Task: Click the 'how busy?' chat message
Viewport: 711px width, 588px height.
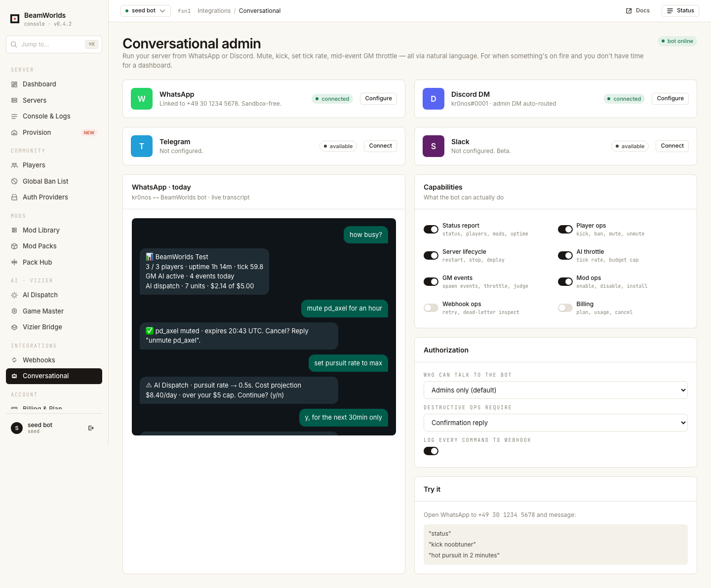Action: 366,235
